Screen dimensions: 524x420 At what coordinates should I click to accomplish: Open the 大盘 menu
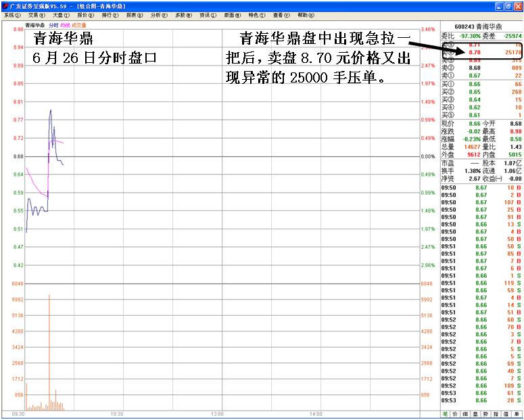(x=61, y=16)
